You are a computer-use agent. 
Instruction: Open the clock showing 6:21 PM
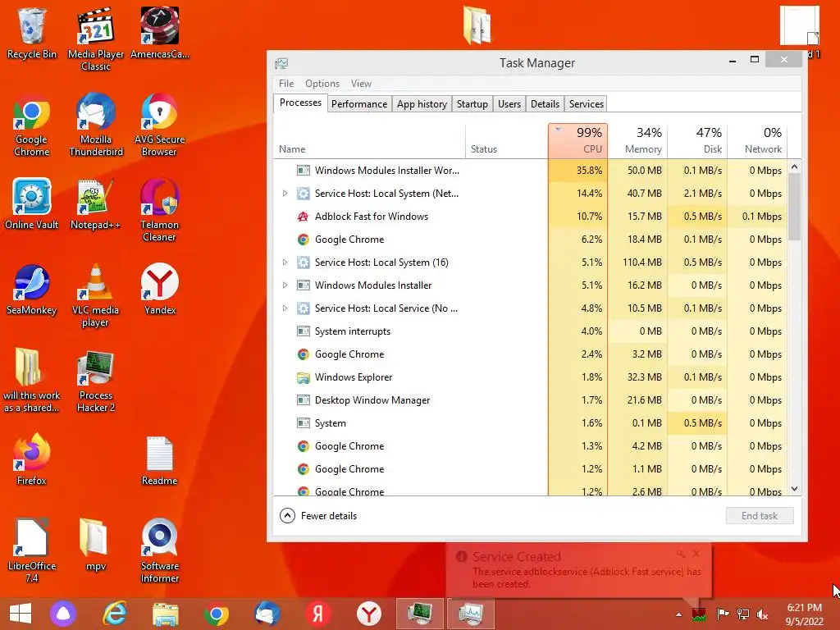(804, 614)
